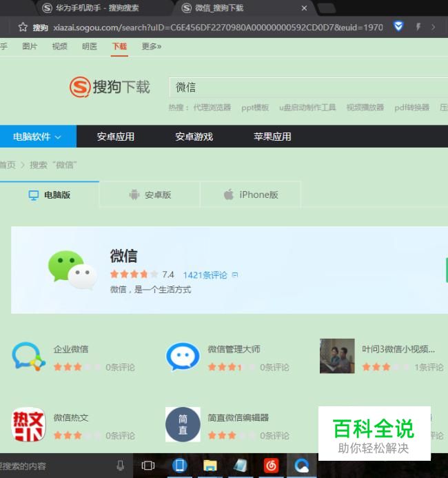Open the 视频 search category
This screenshot has height=478, width=448.
pyautogui.click(x=59, y=46)
